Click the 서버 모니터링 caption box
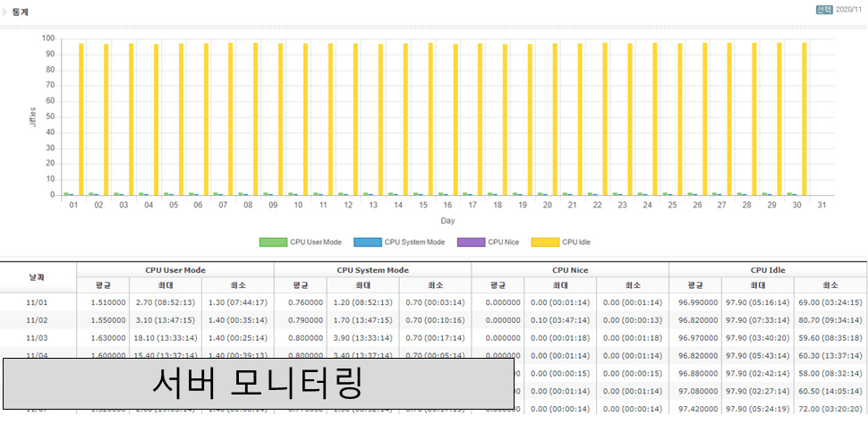 [258, 385]
